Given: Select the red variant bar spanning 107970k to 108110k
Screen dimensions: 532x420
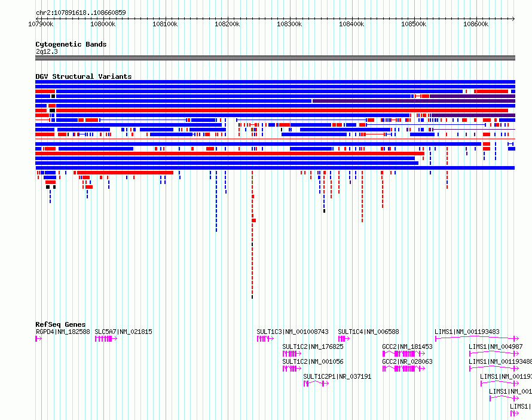Looking at the screenshot, I should point(125,173).
